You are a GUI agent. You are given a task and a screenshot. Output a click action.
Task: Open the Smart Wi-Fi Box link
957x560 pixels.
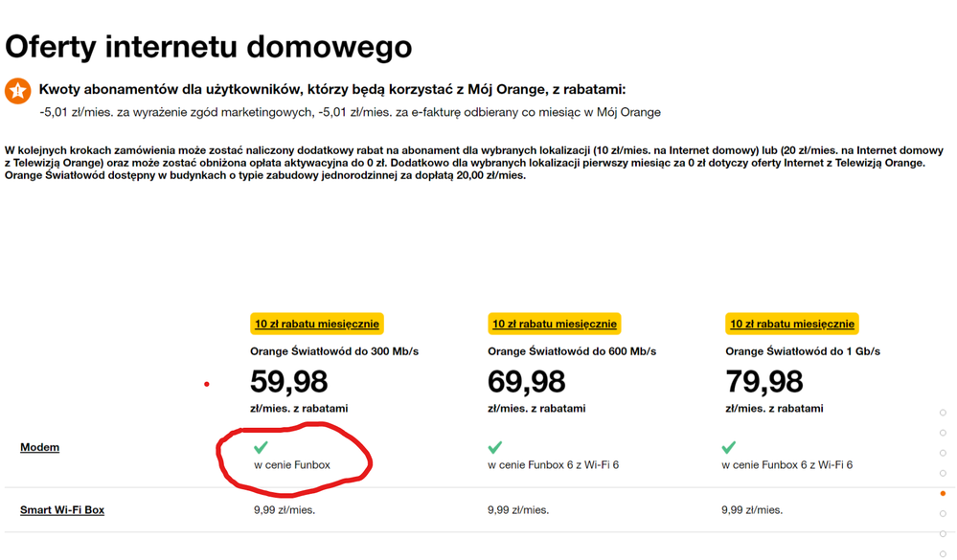click(x=62, y=510)
